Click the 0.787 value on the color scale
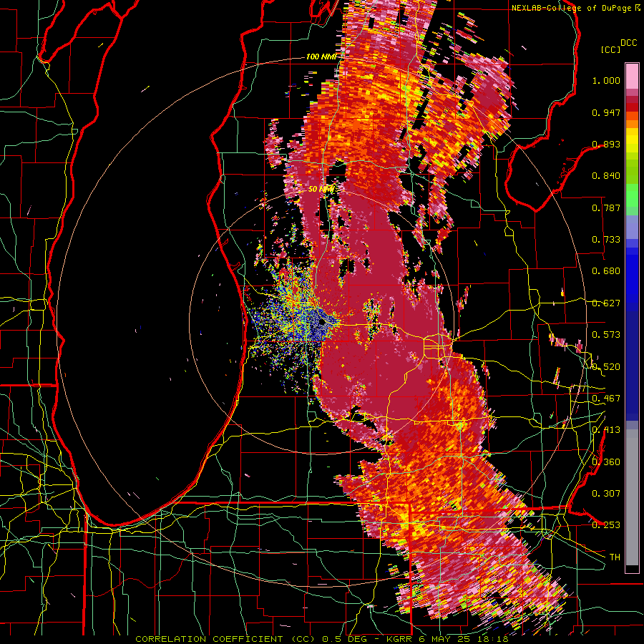The width and height of the screenshot is (644, 644). [606, 208]
